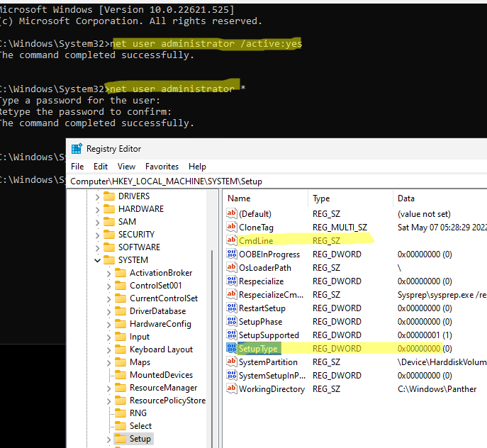
Task: Select the HARDWARE folder icon
Action: point(109,209)
